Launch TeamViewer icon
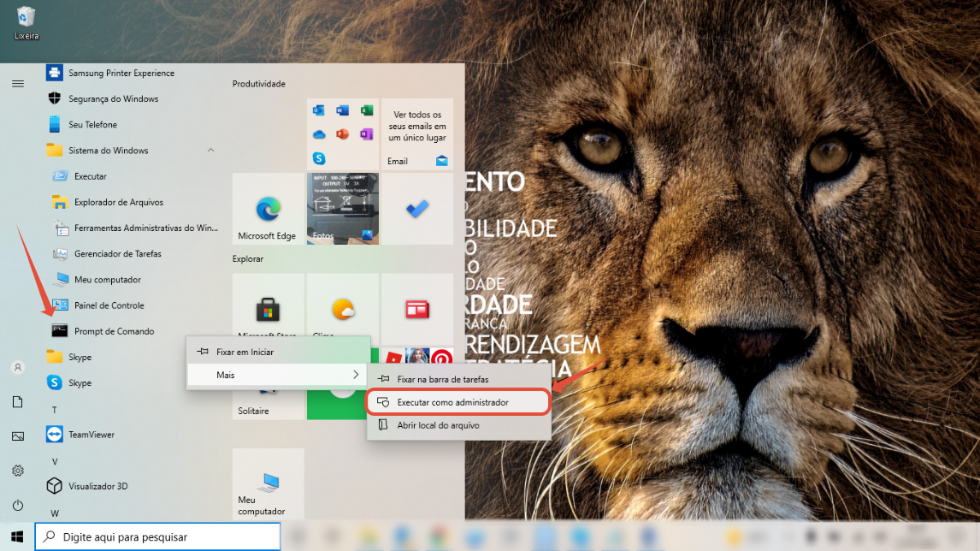This screenshot has height=551, width=980. click(x=55, y=434)
